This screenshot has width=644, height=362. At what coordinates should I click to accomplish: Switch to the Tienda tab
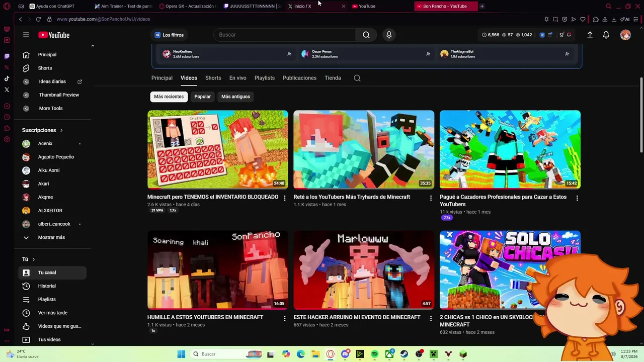click(x=333, y=78)
